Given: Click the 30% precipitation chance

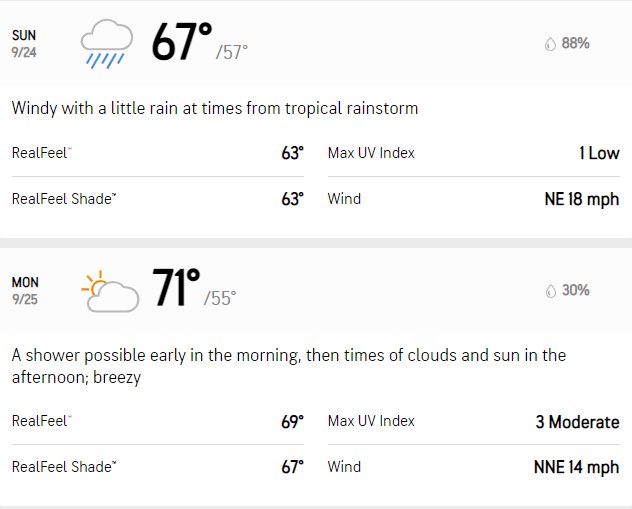Looking at the screenshot, I should (576, 290).
